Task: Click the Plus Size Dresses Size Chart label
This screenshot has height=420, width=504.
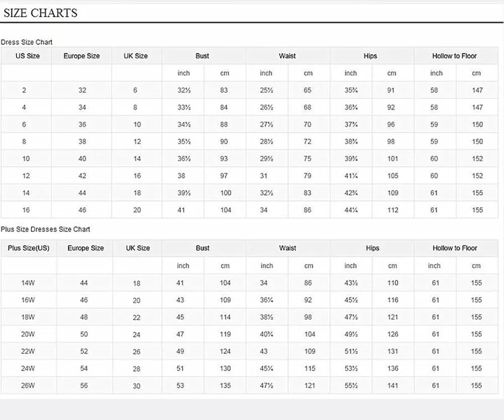Action: [x=45, y=229]
